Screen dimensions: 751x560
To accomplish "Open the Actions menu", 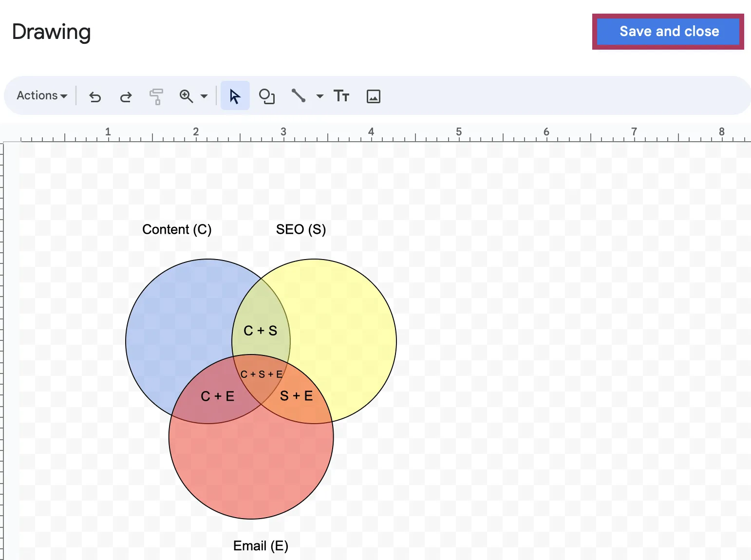I will pos(42,95).
